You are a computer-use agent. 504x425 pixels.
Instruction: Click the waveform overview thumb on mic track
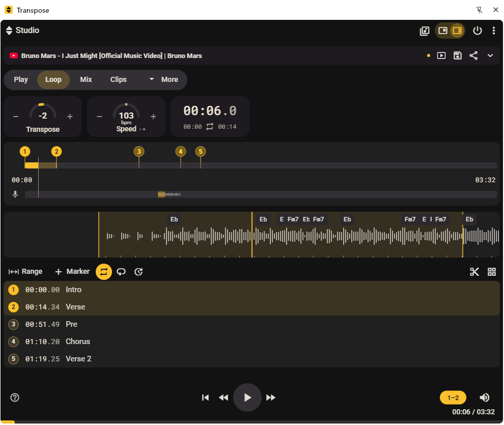point(161,194)
